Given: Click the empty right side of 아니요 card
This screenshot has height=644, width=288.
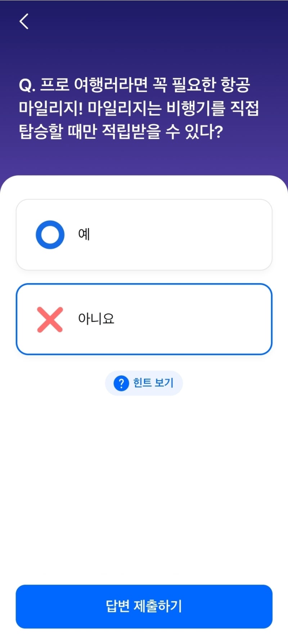Looking at the screenshot, I should coord(202,319).
